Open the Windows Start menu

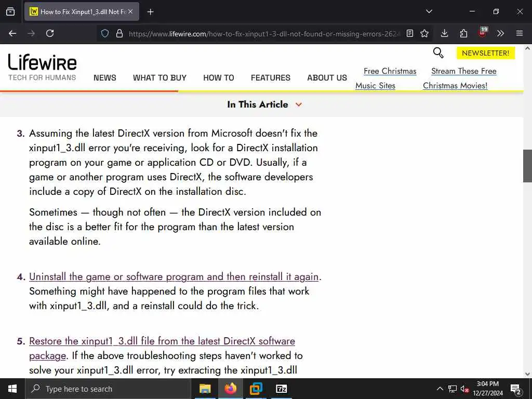click(12, 389)
